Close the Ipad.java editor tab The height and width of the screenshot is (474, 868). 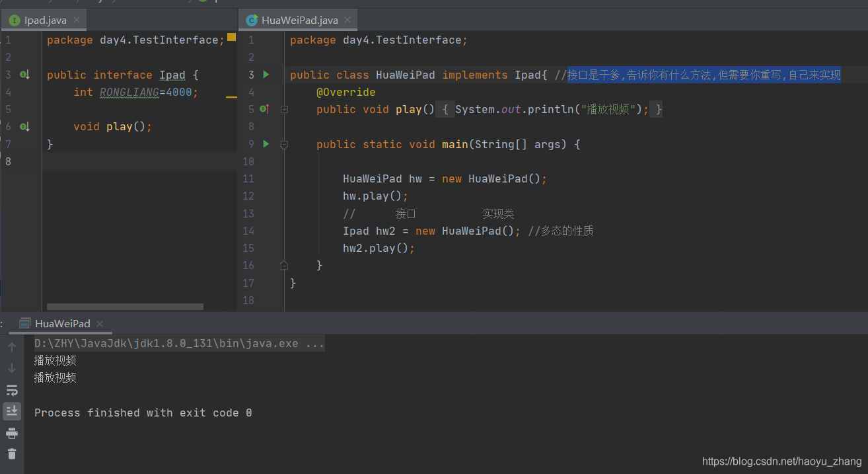tap(77, 20)
